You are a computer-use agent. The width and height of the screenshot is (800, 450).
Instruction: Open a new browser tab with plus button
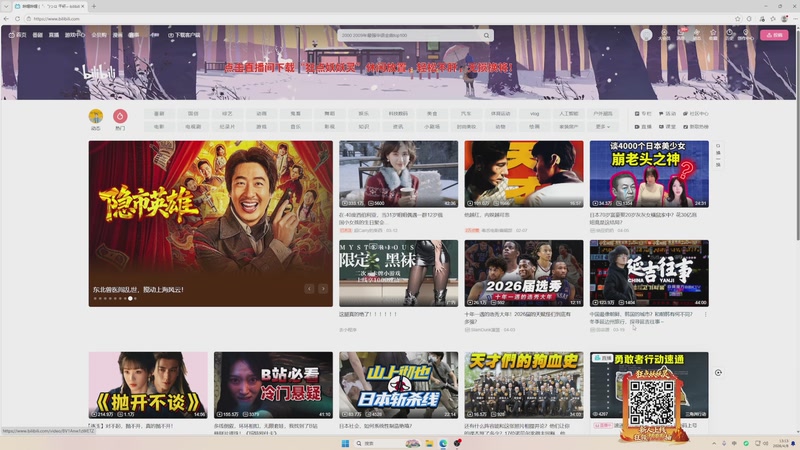94,6
